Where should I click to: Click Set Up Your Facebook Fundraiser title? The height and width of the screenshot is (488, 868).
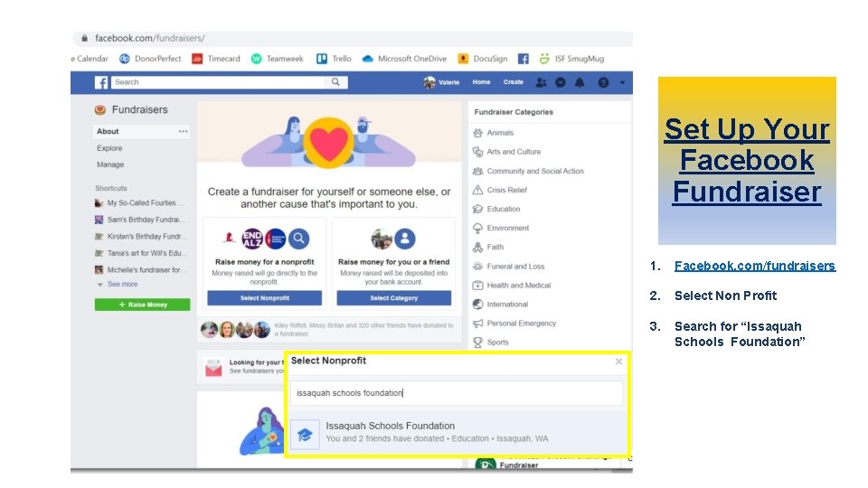click(x=747, y=161)
